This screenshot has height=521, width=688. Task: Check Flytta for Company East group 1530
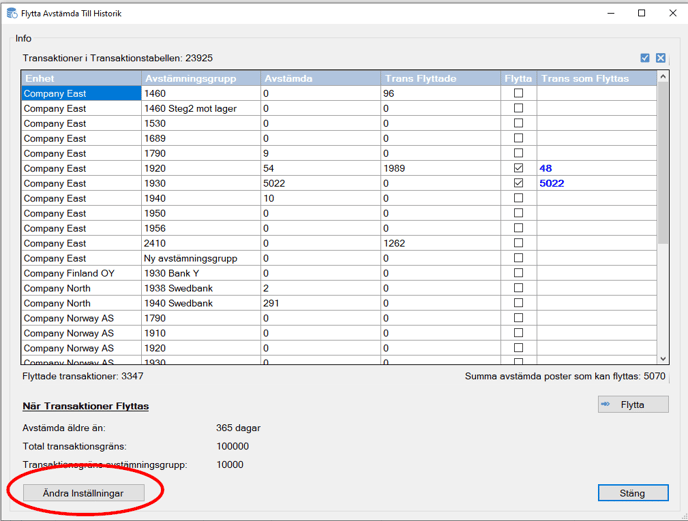click(x=518, y=123)
